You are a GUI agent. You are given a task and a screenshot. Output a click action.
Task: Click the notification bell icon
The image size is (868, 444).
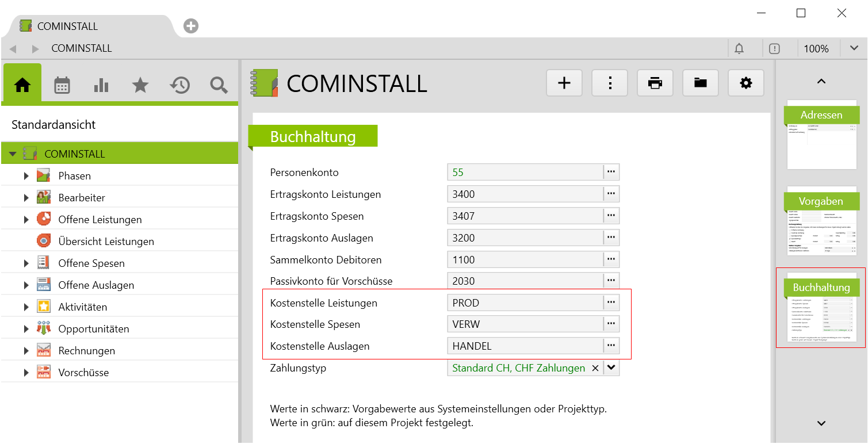pyautogui.click(x=739, y=48)
